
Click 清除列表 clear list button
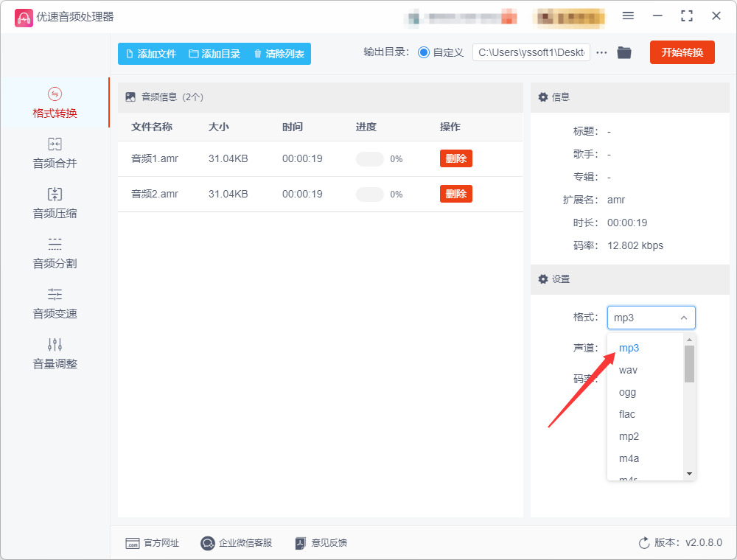pos(279,54)
